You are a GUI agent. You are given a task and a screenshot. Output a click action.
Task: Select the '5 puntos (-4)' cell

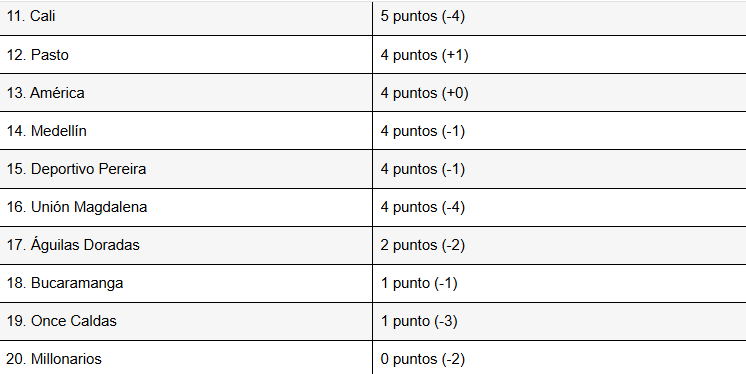point(560,17)
